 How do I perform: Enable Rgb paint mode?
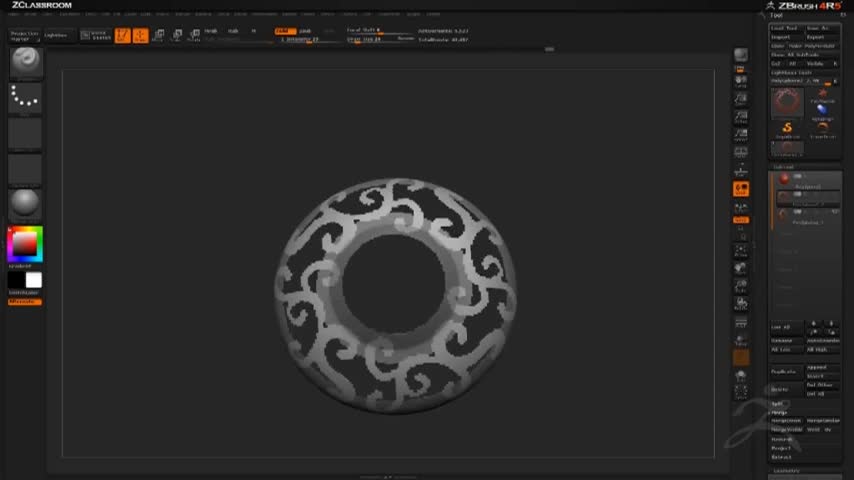(x=233, y=31)
